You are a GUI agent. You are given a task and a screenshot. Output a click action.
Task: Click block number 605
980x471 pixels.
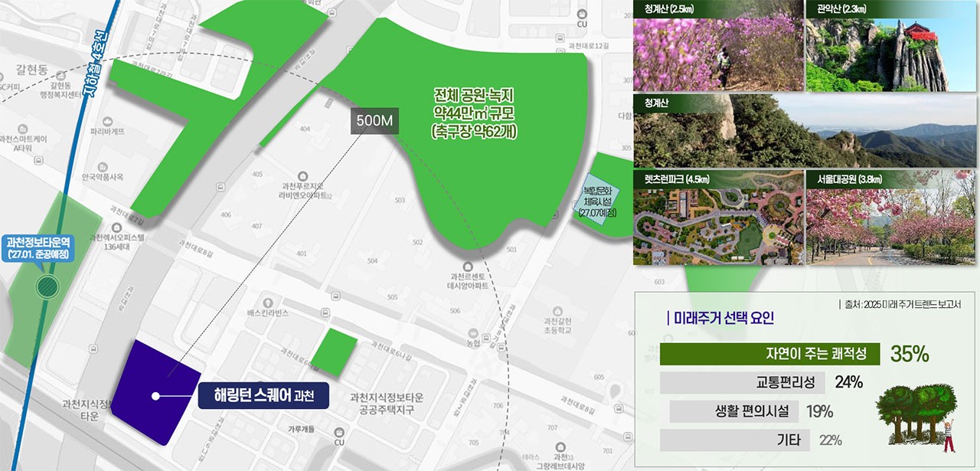[598, 378]
